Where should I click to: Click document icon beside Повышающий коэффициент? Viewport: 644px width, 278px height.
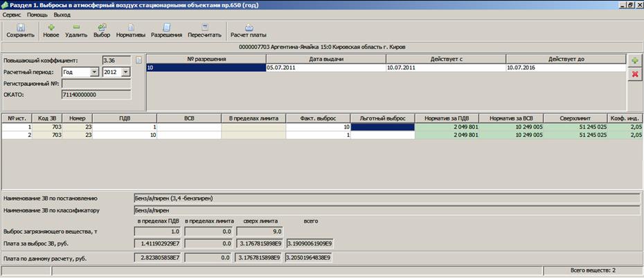138,61
